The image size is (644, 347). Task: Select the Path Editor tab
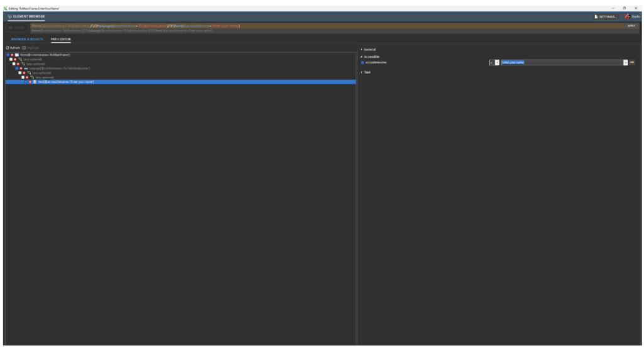61,40
